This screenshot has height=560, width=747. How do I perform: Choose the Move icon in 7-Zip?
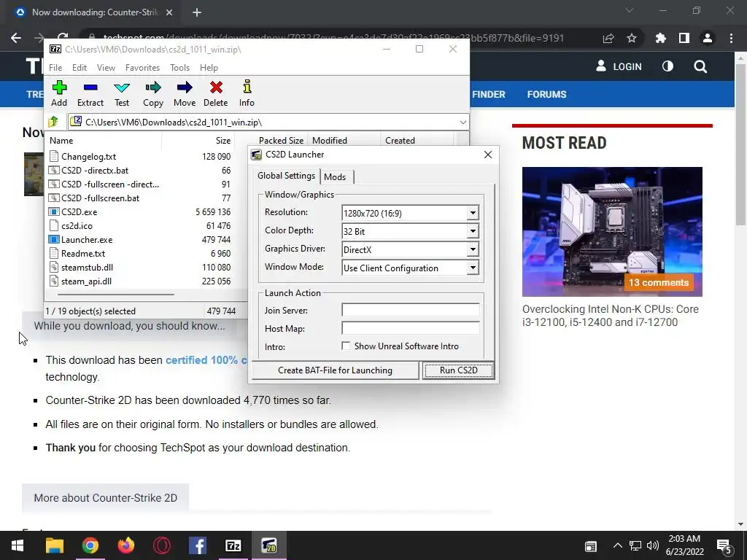(x=185, y=93)
